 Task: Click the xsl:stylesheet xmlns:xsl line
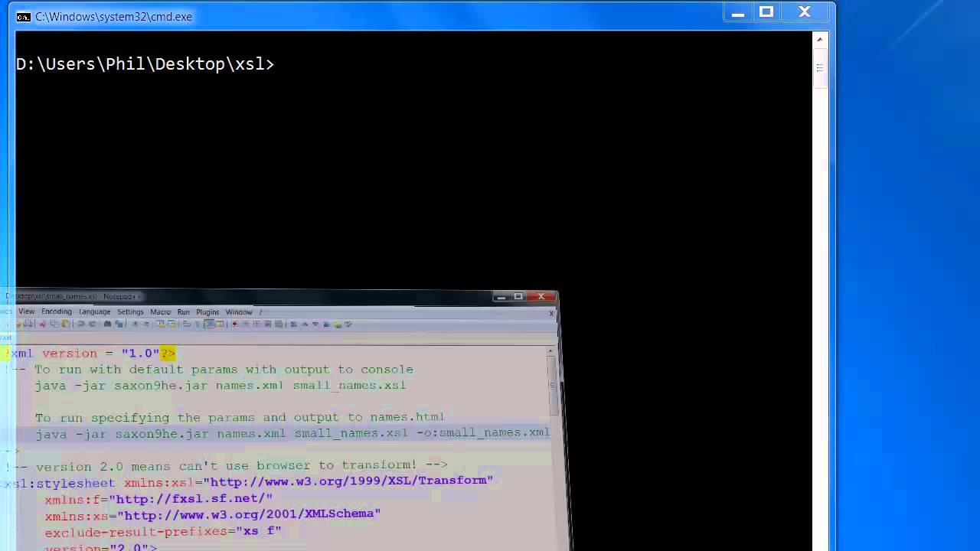point(247,481)
